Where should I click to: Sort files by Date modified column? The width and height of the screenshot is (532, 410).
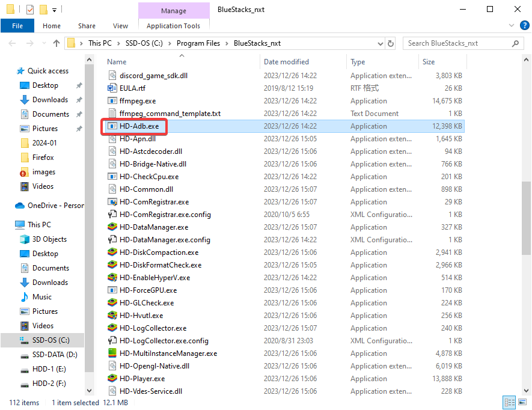pos(286,62)
